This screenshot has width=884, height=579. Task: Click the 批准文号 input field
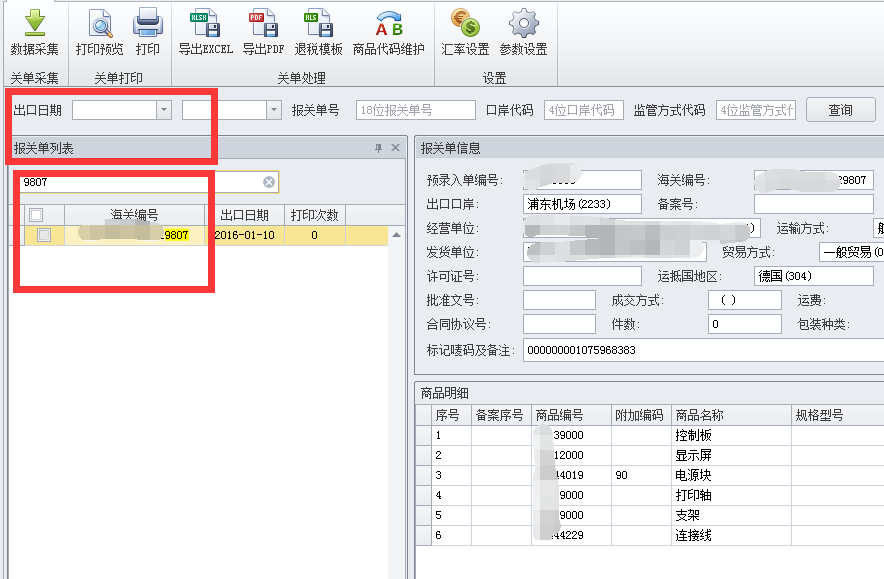click(559, 300)
